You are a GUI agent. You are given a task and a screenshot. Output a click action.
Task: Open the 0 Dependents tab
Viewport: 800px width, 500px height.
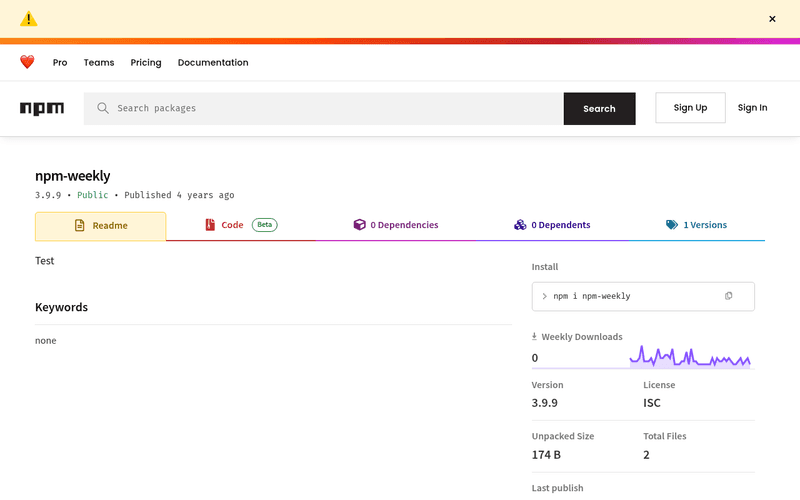click(x=552, y=226)
